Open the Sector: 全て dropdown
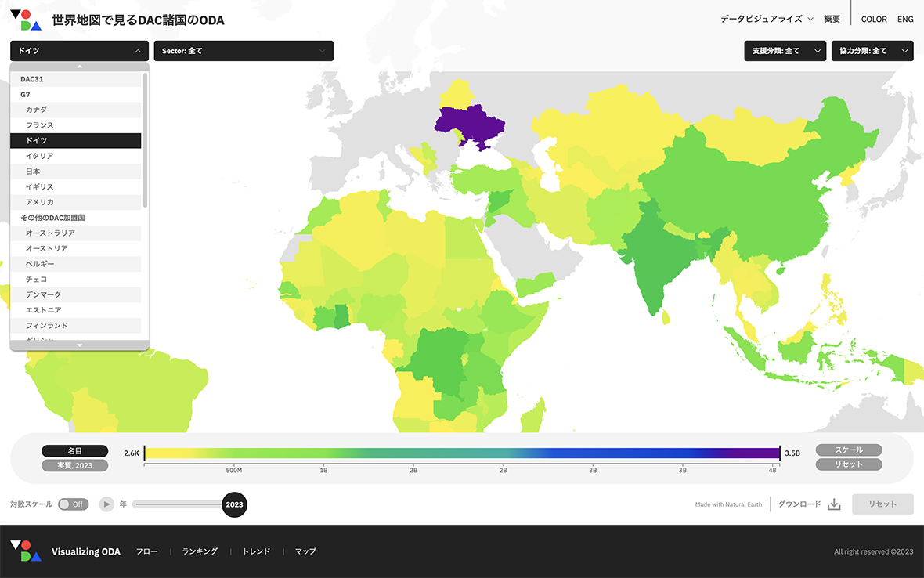The height and width of the screenshot is (578, 924). point(244,51)
